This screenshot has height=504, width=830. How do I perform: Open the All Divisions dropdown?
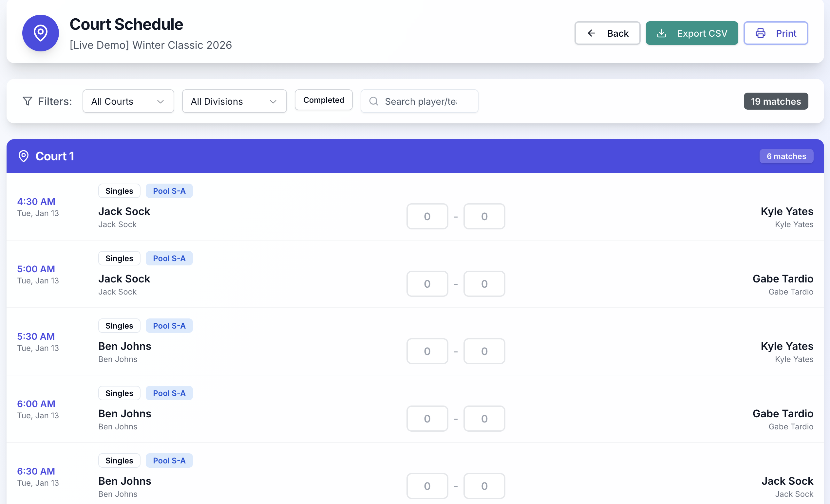[234, 101]
